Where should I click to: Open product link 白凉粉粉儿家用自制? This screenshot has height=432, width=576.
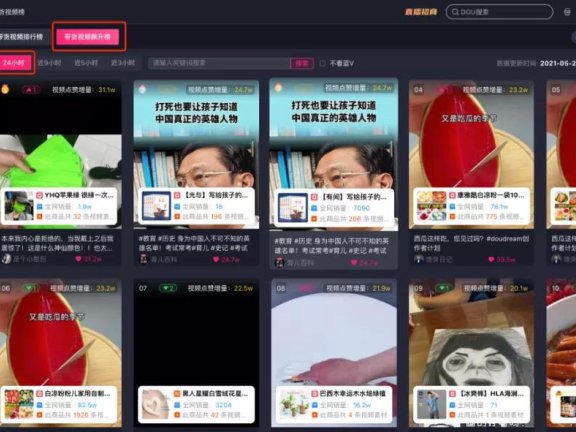pyautogui.click(x=77, y=394)
